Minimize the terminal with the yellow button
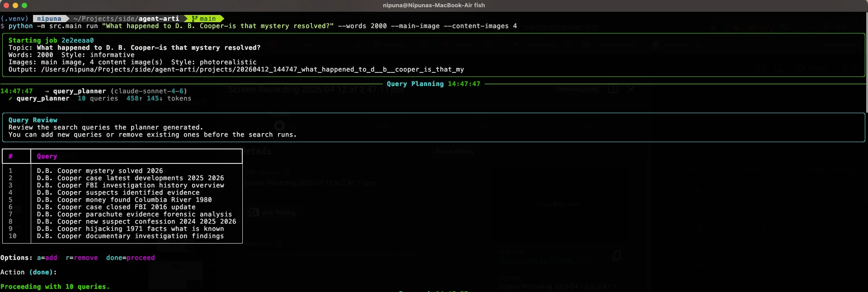Viewport: 868px width, 292px height. coord(15,5)
